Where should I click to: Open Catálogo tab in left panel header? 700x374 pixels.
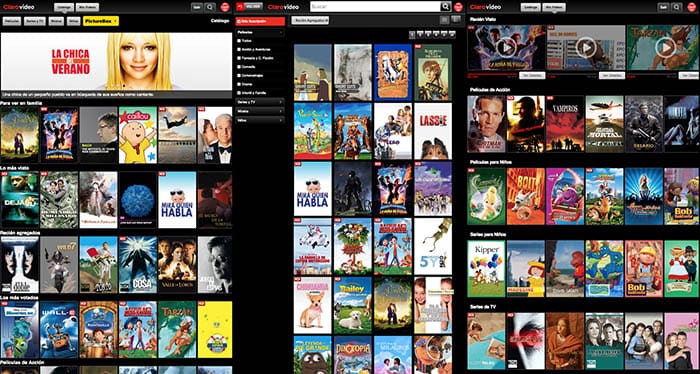click(x=64, y=7)
